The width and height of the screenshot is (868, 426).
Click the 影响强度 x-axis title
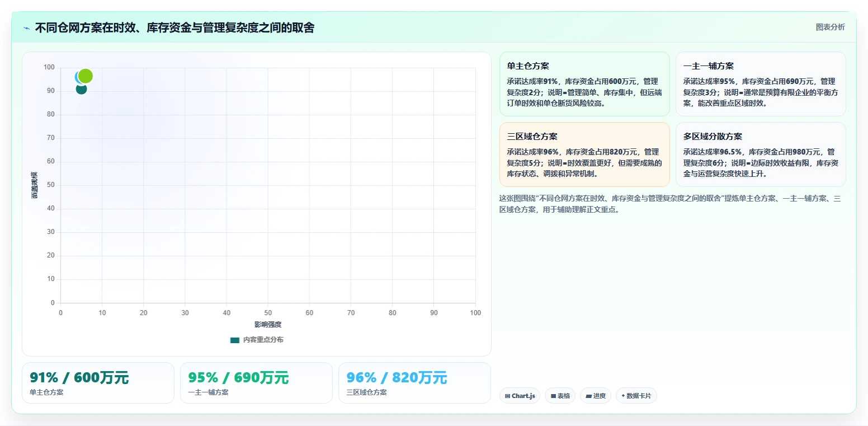click(268, 325)
